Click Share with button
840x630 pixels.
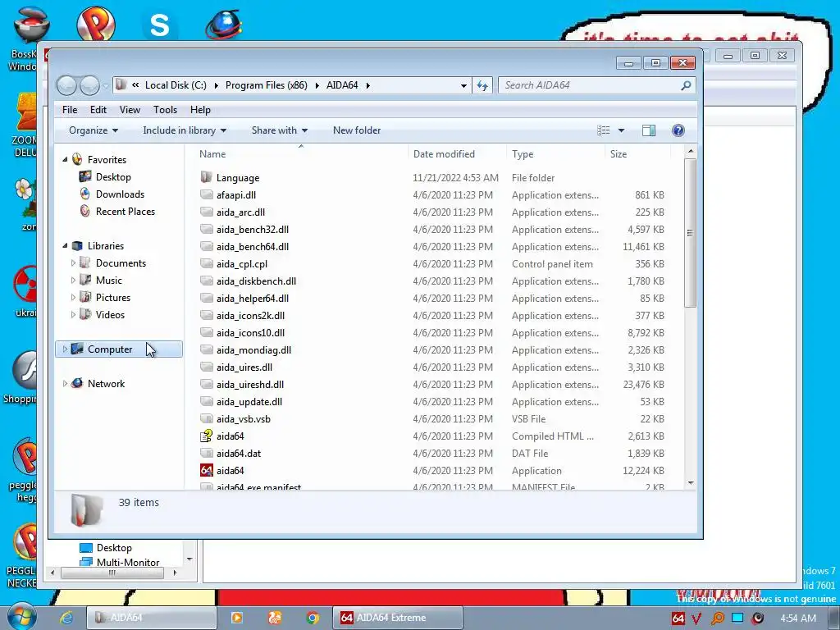[x=280, y=130]
